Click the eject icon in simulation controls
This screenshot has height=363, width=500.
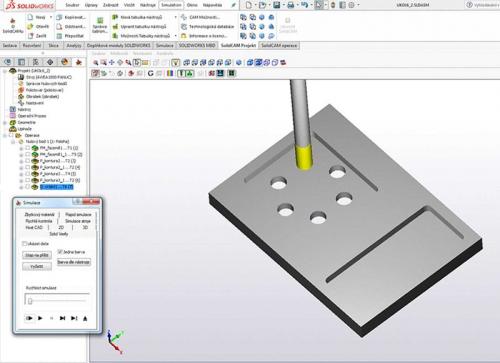tap(85, 319)
